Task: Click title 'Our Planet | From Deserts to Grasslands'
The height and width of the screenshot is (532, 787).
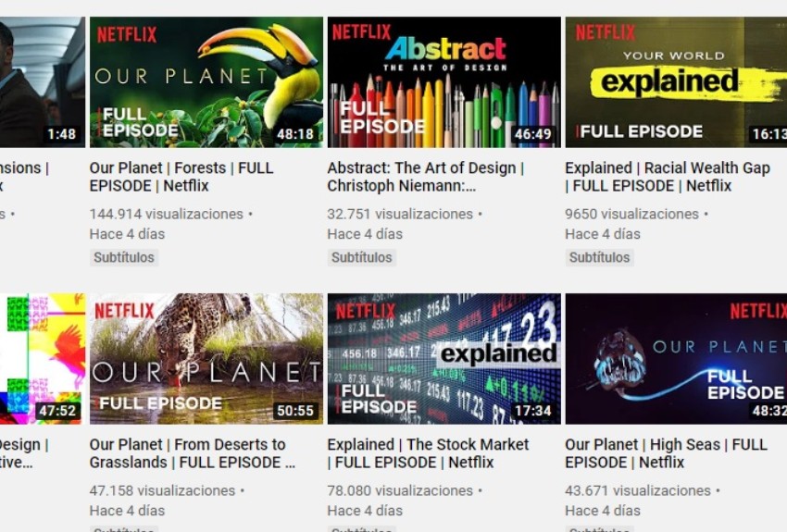Action: pos(193,453)
